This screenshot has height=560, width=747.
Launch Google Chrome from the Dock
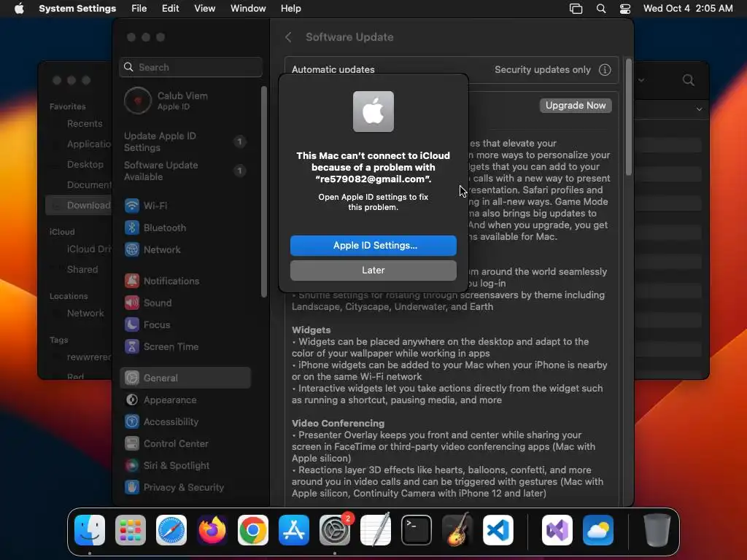[x=253, y=530]
